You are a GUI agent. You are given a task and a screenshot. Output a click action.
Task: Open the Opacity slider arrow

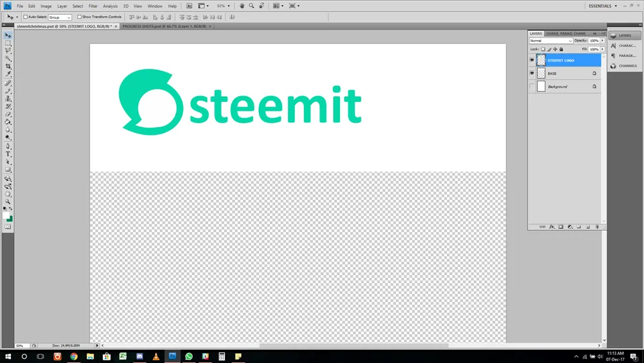click(x=603, y=41)
